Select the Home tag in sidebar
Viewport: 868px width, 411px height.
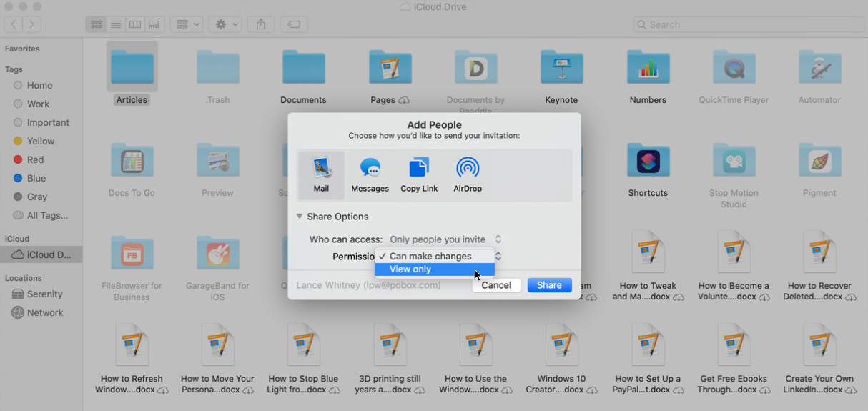click(41, 85)
